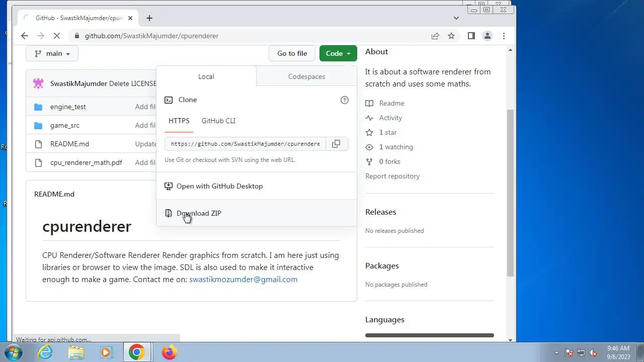This screenshot has width=644, height=362.
Task: Share this page using the share icon
Action: pos(435,36)
